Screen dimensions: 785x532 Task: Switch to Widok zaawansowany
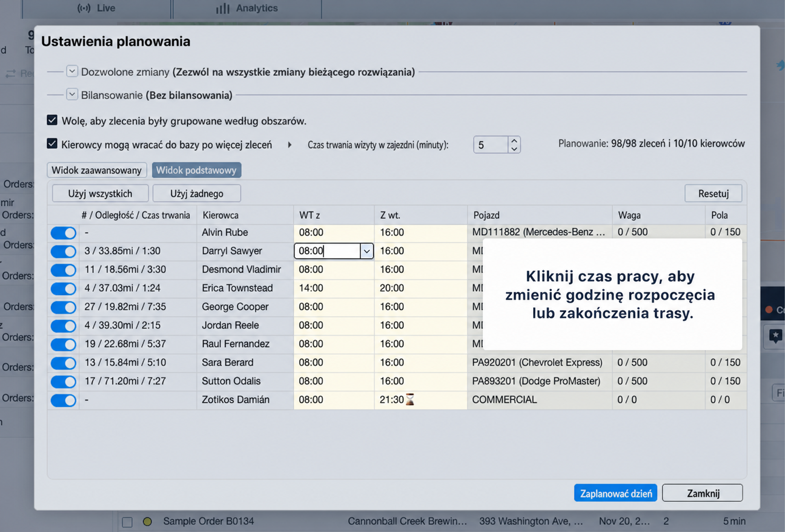tap(97, 170)
